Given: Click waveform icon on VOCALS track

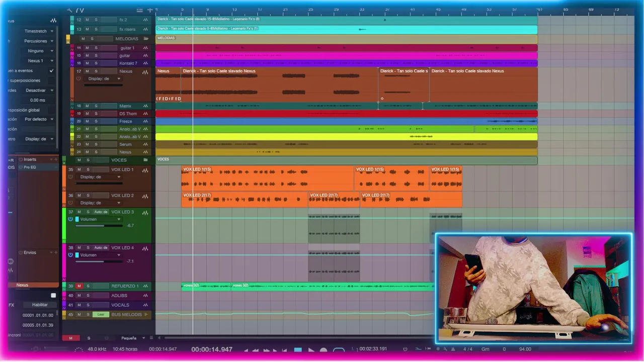Looking at the screenshot, I should [x=145, y=305].
